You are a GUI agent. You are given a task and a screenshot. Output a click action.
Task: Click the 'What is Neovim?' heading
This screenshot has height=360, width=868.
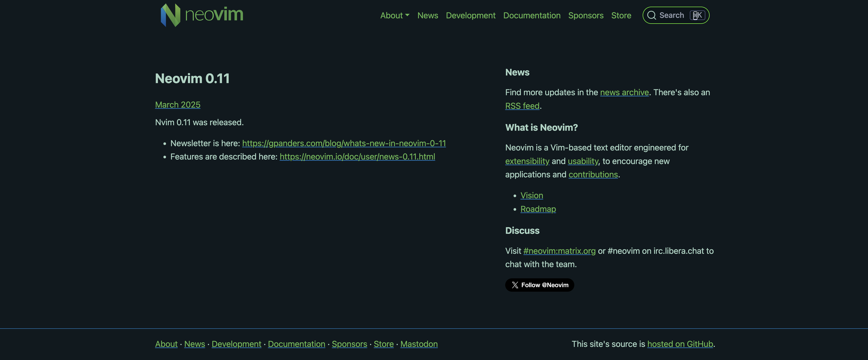click(x=541, y=127)
